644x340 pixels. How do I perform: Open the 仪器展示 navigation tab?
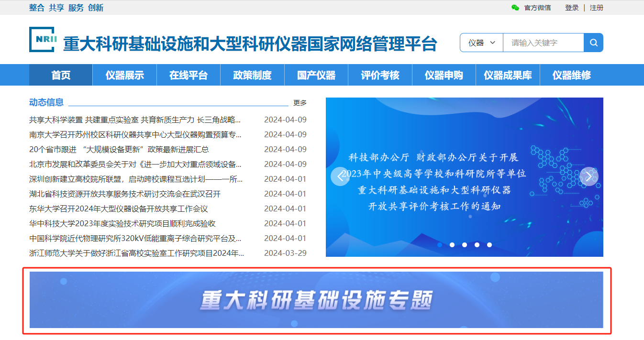pyautogui.click(x=125, y=75)
